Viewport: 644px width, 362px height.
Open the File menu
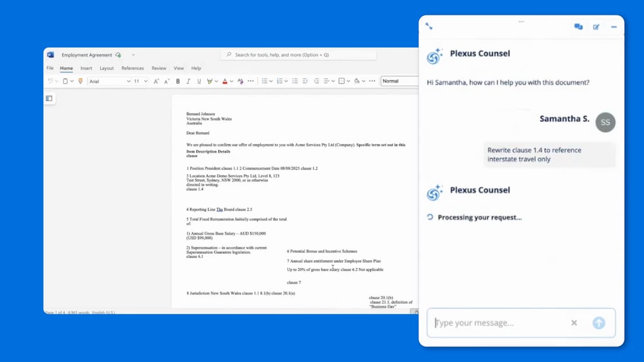(x=50, y=68)
